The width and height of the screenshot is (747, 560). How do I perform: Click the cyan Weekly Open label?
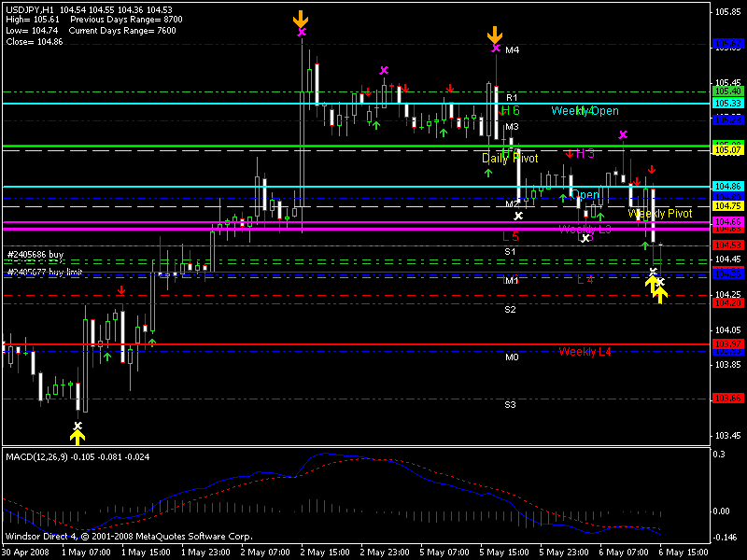pos(585,111)
